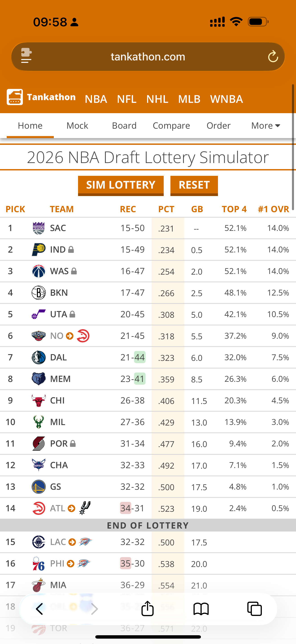Click the orange swap arrow beside LAC
This screenshot has height=644, width=296.
click(72, 542)
